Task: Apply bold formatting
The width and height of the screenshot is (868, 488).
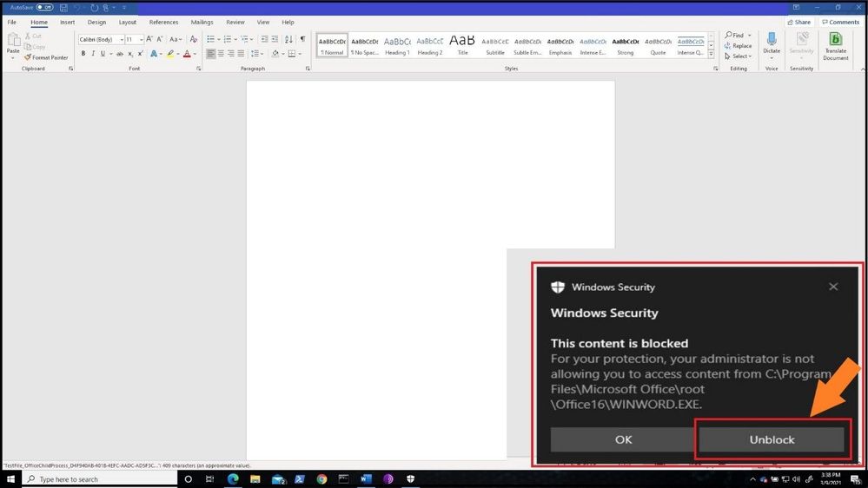Action: click(83, 54)
